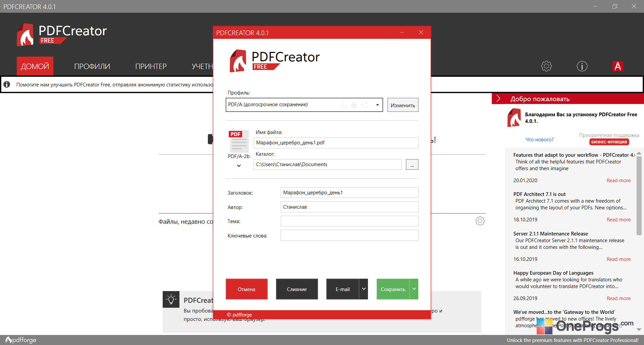Open the partially hidden УЧЕТН tab
The width and height of the screenshot is (644, 345).
click(x=202, y=66)
